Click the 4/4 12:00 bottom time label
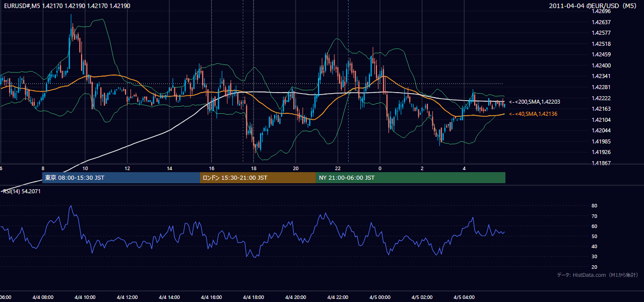This screenshot has height=302, width=644. [x=127, y=297]
